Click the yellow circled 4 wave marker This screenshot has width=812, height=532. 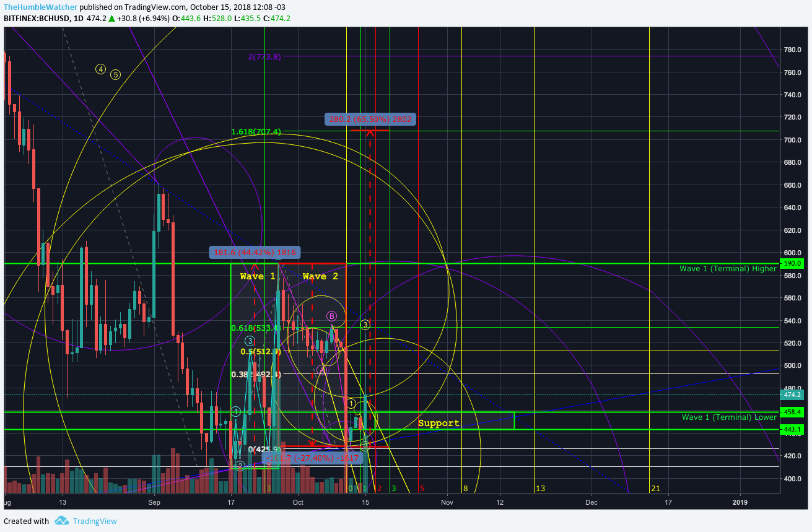100,69
